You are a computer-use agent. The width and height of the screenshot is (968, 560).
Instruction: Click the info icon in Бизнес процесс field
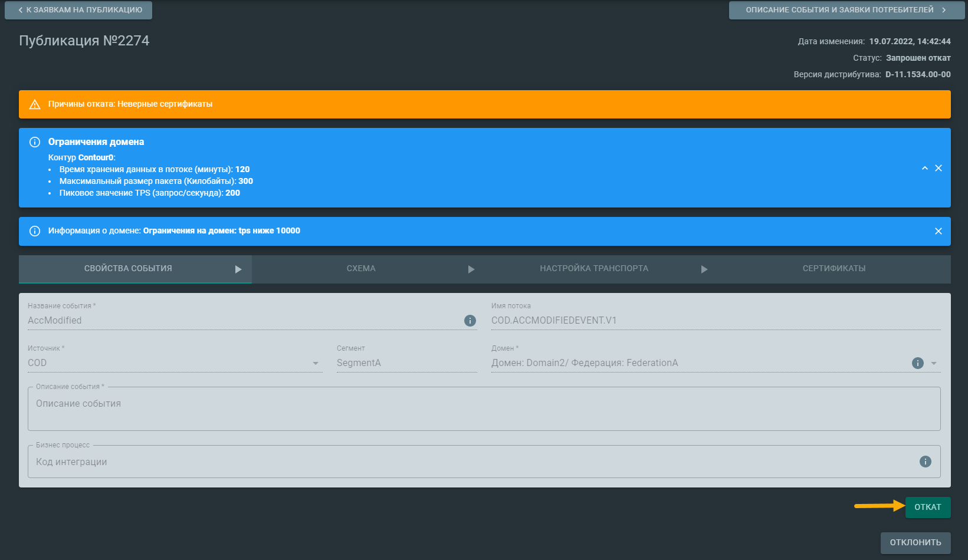coord(925,462)
